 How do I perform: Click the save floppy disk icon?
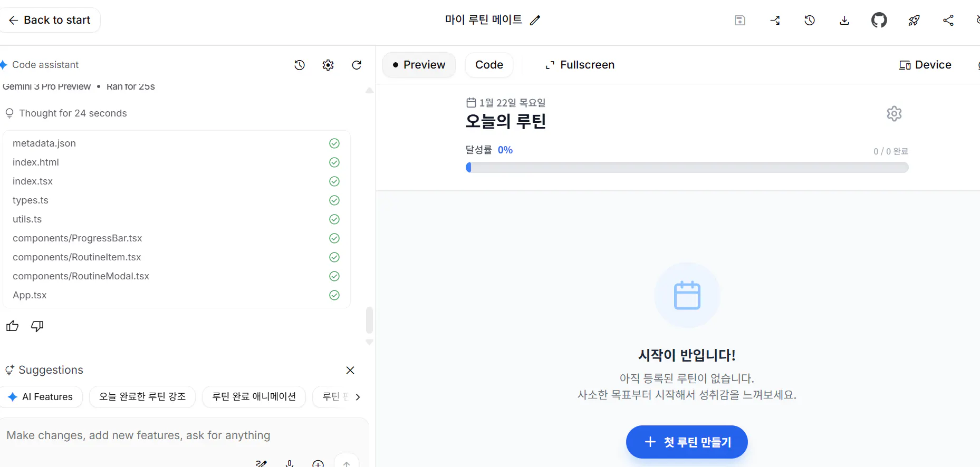[740, 20]
